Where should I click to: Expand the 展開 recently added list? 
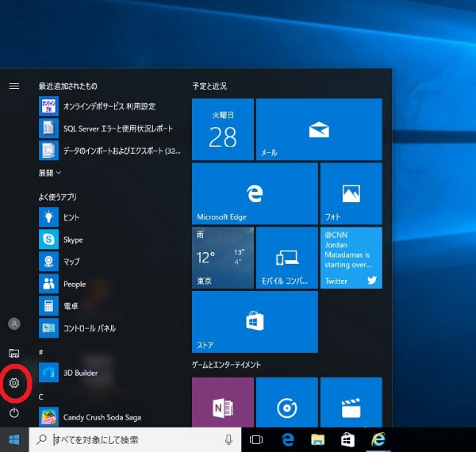[x=50, y=172]
